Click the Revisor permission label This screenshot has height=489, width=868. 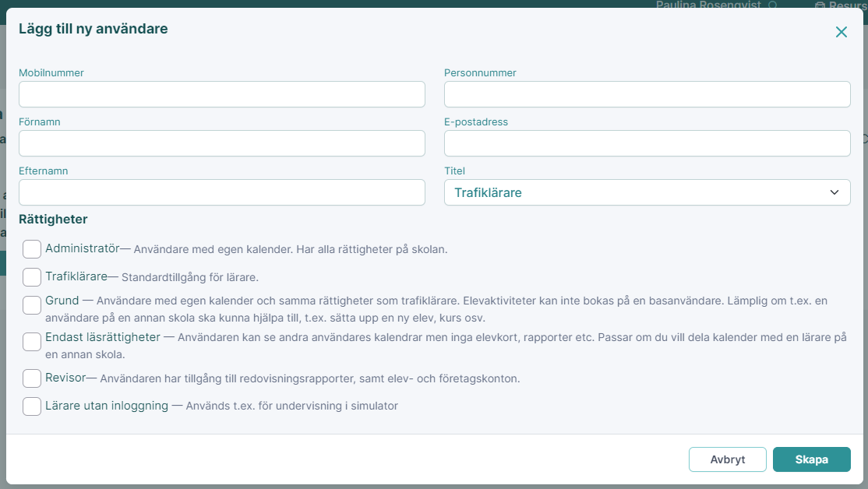(x=65, y=378)
